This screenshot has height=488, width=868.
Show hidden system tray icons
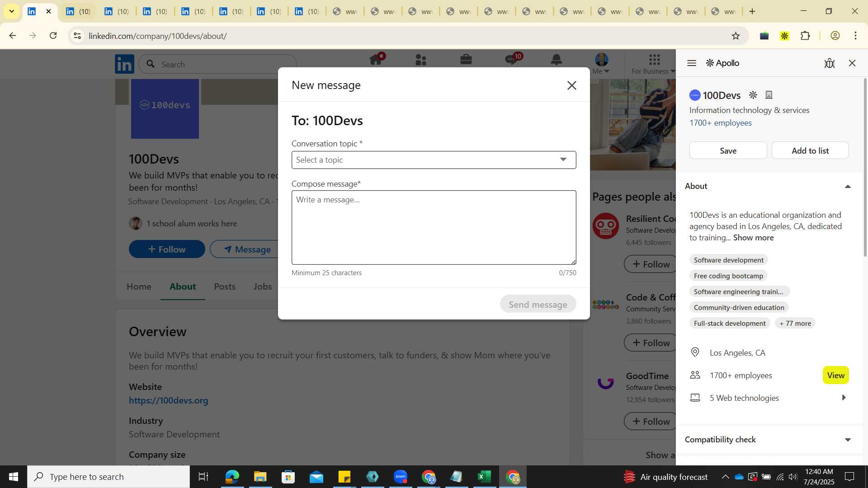click(725, 477)
